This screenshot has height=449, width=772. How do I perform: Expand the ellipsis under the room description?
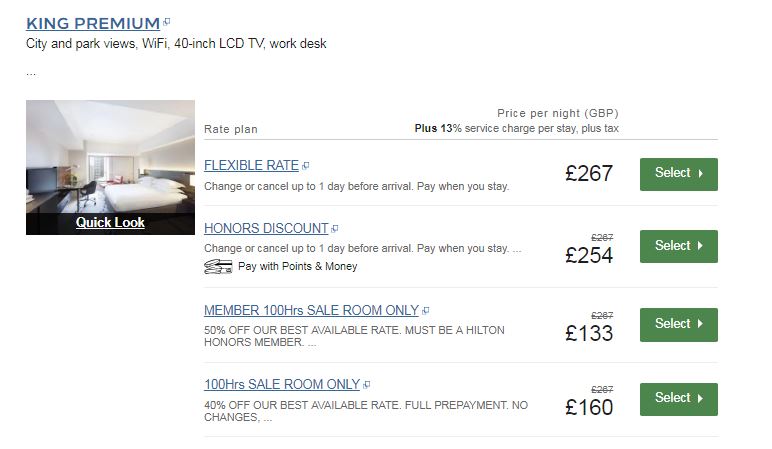(31, 73)
